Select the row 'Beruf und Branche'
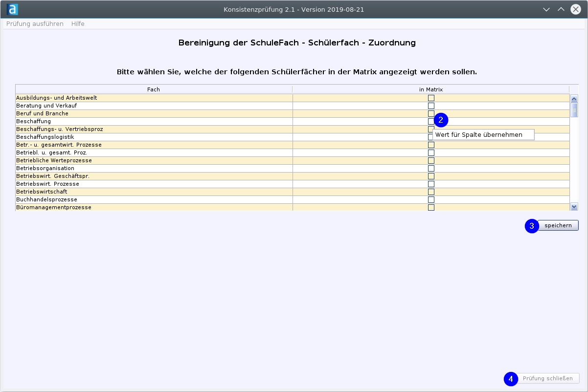Image resolution: width=588 pixels, height=392 pixels. (x=293, y=113)
